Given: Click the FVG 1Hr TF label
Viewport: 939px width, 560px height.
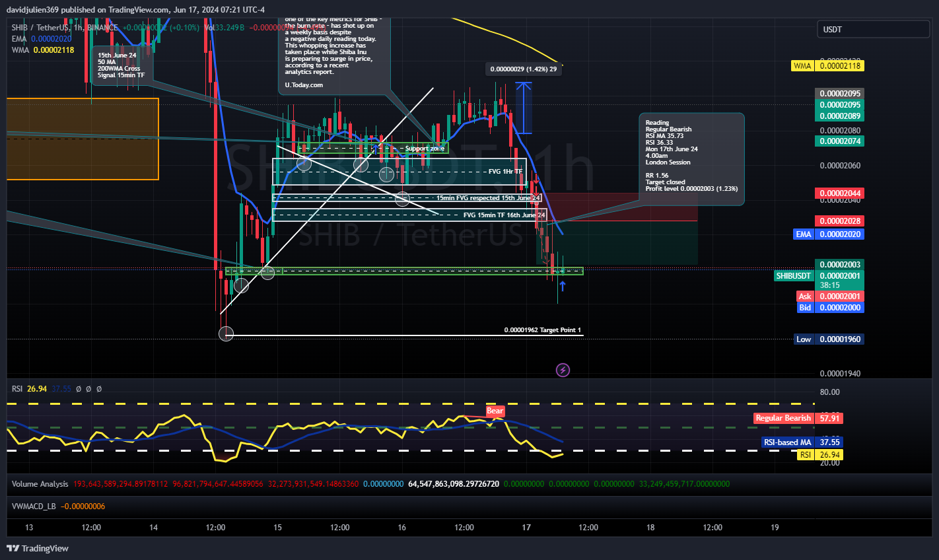Looking at the screenshot, I should tap(505, 172).
